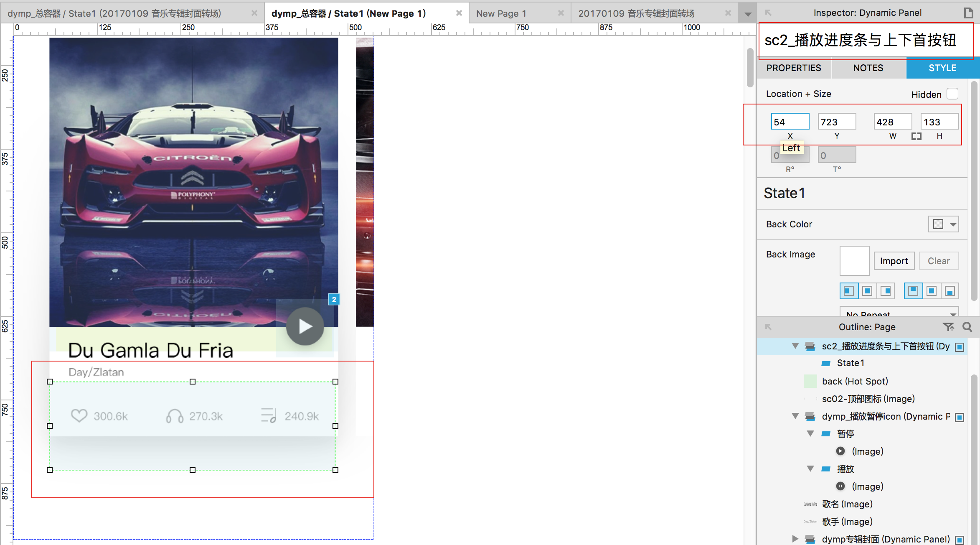Select sc02-顶部图标 (Image) in Outline
Screen dimensions: 980x545
pyautogui.click(x=868, y=399)
